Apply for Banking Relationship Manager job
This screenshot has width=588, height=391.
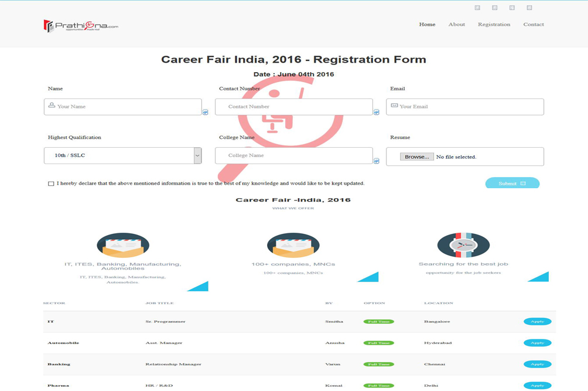537,364
